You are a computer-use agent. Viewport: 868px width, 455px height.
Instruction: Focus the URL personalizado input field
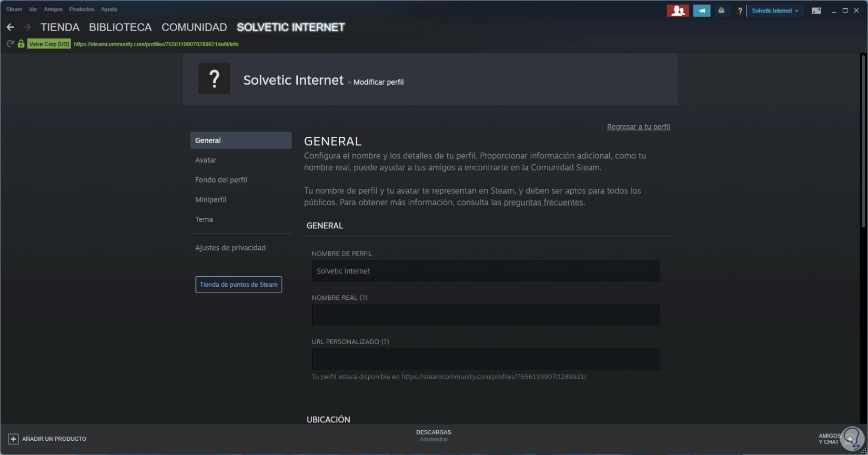486,359
